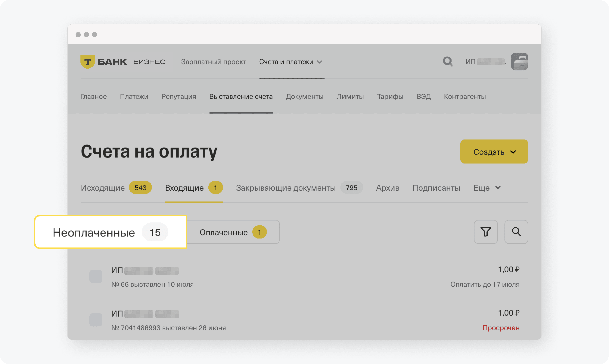
Task: Click the T-Bank Business logo
Action: (x=123, y=62)
